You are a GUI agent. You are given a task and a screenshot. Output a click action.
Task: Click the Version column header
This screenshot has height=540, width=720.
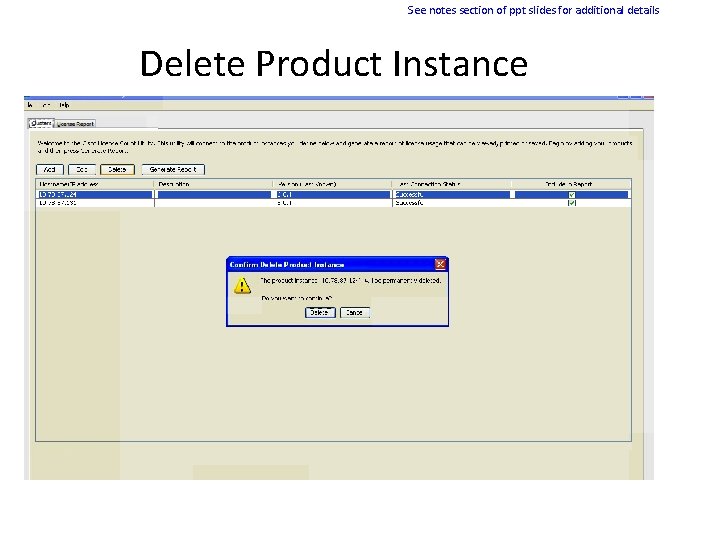point(332,184)
